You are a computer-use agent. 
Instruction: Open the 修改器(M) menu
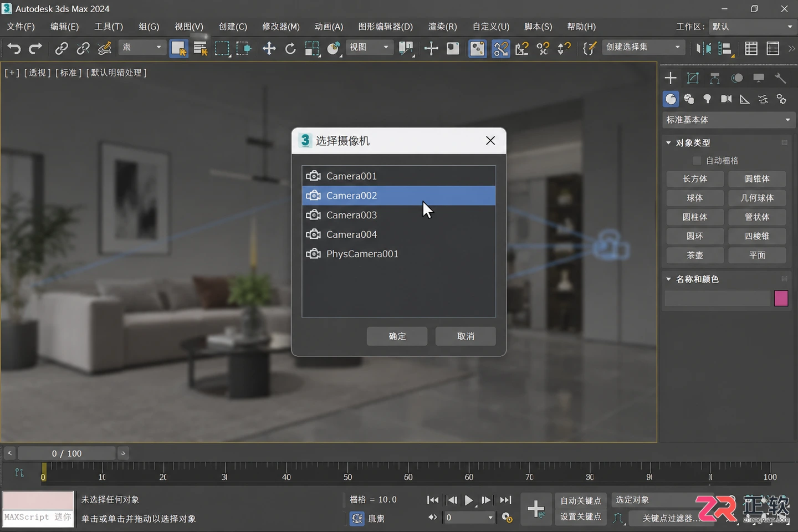(281, 27)
